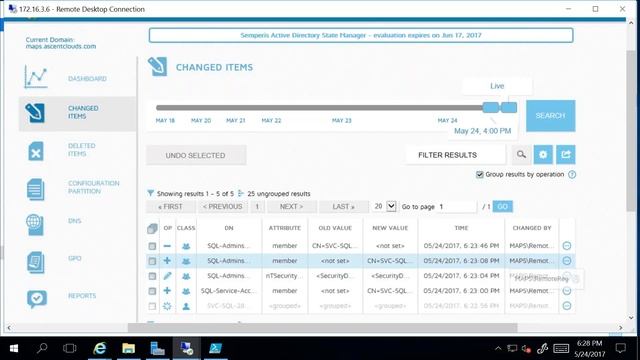Sort by the CHANGED BY column header

(x=532, y=228)
